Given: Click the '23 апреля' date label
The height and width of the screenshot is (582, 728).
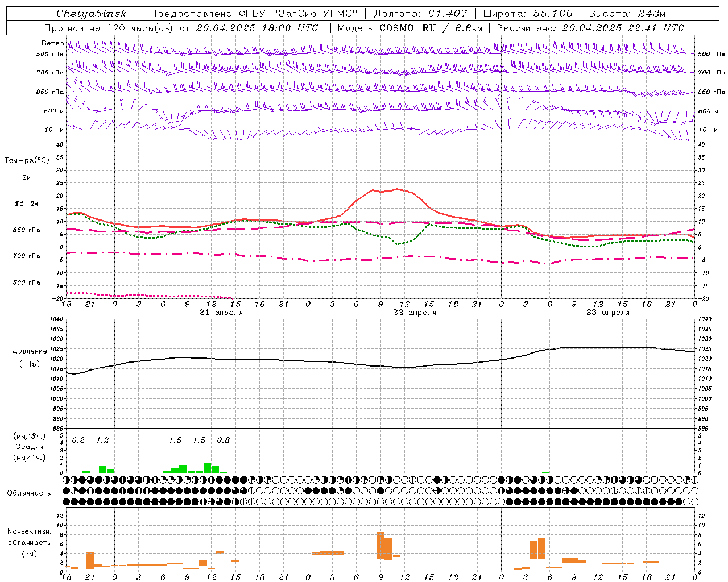Looking at the screenshot, I should pyautogui.click(x=608, y=313).
